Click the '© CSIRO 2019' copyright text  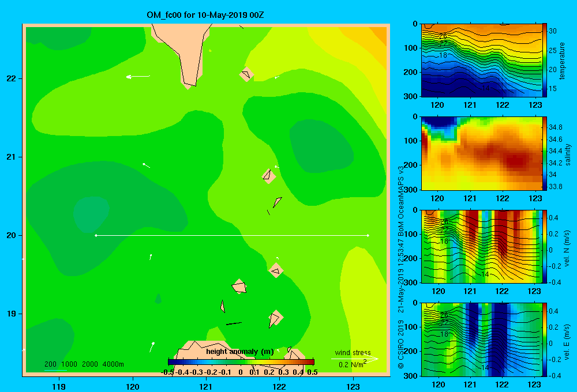pyautogui.click(x=401, y=344)
